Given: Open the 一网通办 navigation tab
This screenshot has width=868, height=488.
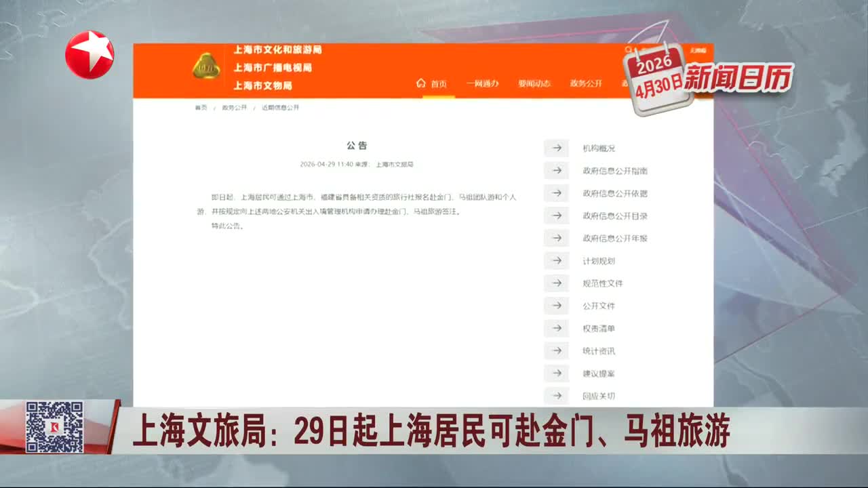Looking at the screenshot, I should [482, 83].
